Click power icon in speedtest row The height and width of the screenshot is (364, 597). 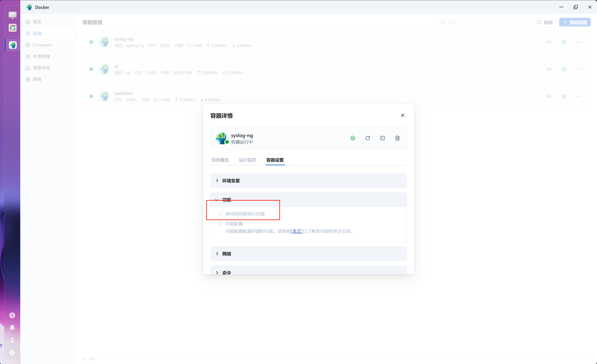564,96
